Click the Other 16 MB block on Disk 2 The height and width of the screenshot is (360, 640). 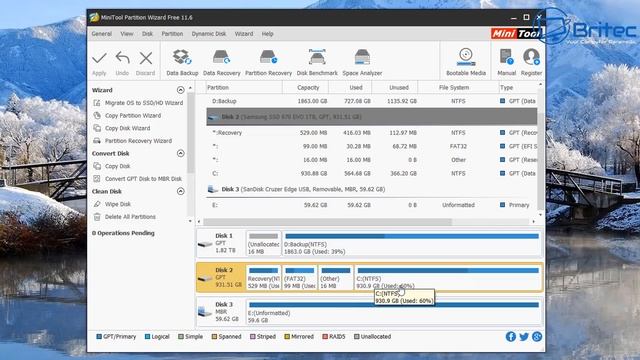[x=336, y=278]
